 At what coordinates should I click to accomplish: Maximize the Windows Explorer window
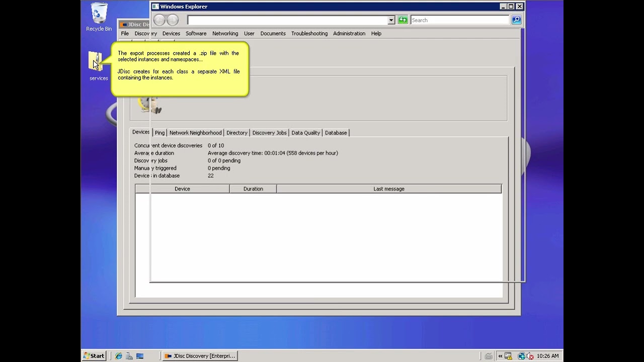coord(511,7)
